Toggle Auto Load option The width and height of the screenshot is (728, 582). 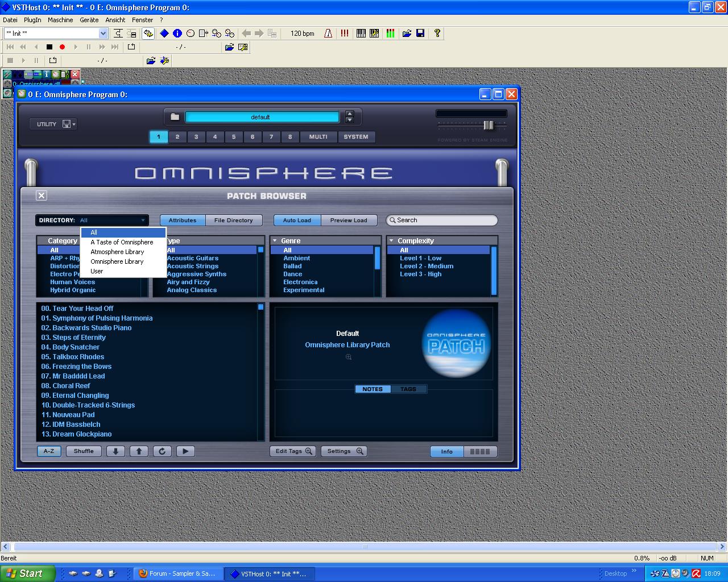pos(297,221)
